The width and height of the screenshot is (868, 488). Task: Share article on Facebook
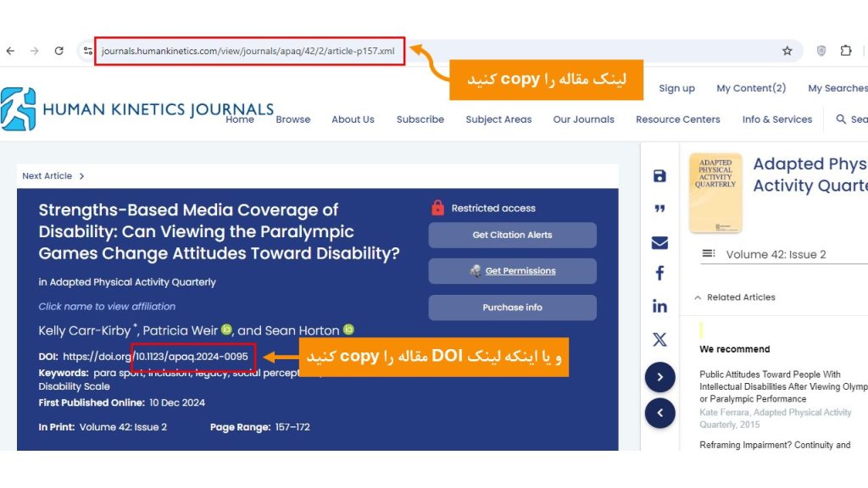tap(659, 273)
